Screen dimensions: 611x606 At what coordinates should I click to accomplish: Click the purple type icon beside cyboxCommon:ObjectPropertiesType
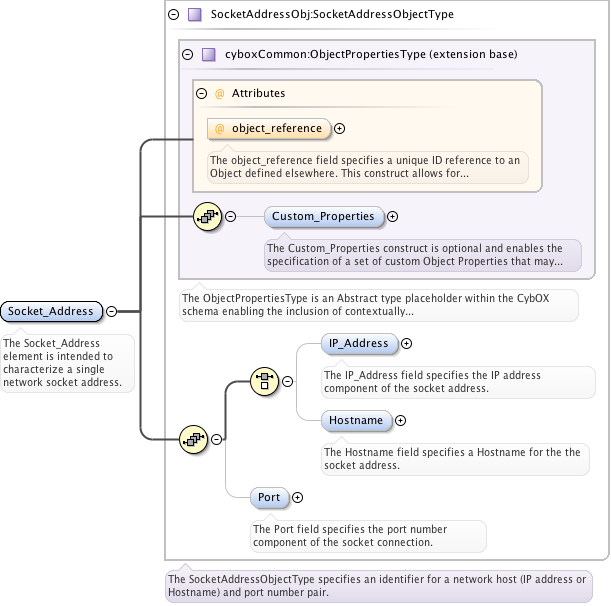[209, 54]
